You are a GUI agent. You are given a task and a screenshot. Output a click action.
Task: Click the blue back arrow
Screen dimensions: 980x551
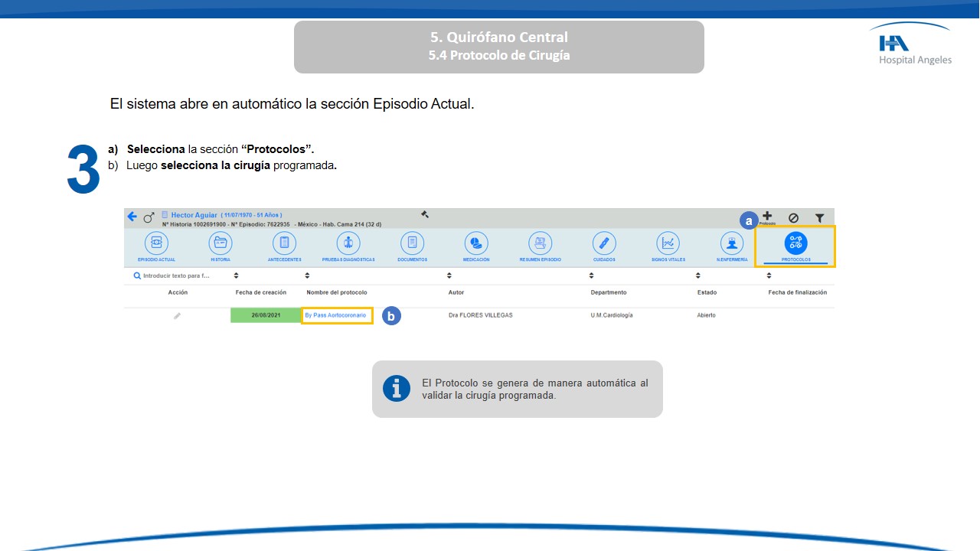[132, 217]
